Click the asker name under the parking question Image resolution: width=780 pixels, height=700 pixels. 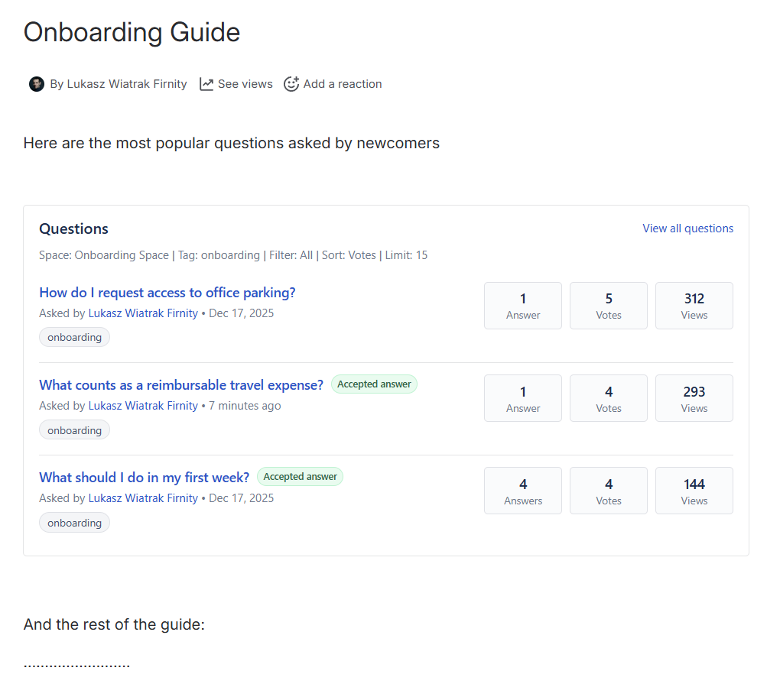[143, 313]
